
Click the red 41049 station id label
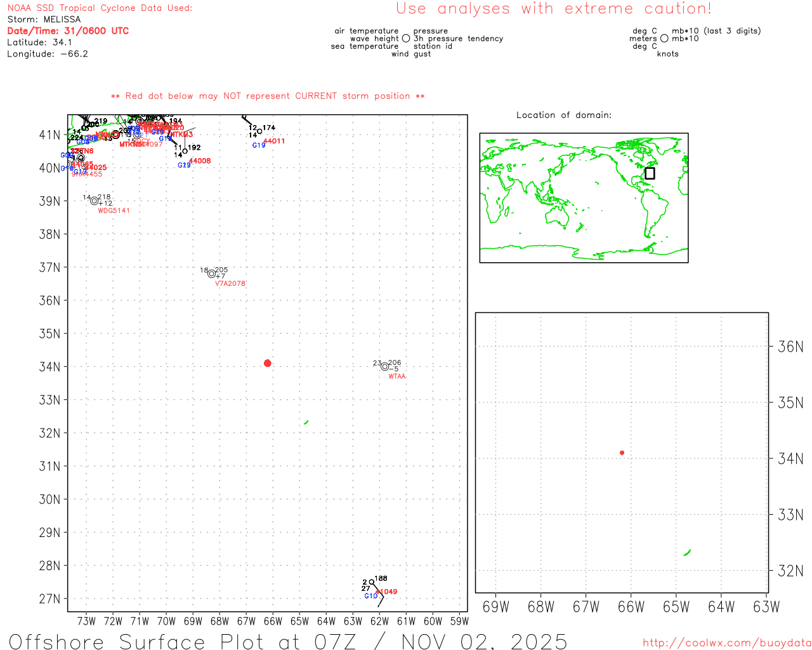coord(386,592)
